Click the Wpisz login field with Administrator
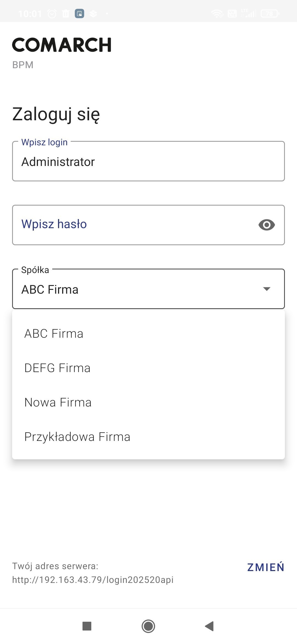 [x=148, y=162]
